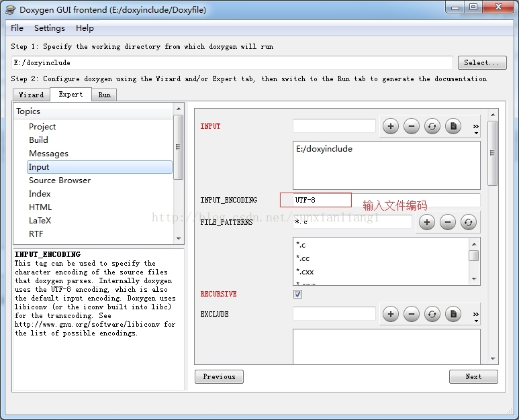The width and height of the screenshot is (519, 420).
Task: Switch to the Run tab
Action: (x=104, y=95)
